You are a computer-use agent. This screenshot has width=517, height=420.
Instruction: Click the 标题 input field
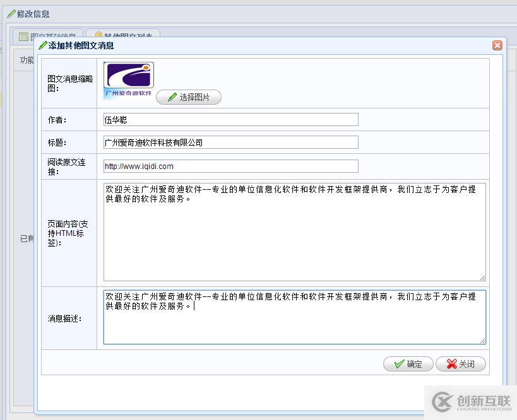[x=231, y=143]
